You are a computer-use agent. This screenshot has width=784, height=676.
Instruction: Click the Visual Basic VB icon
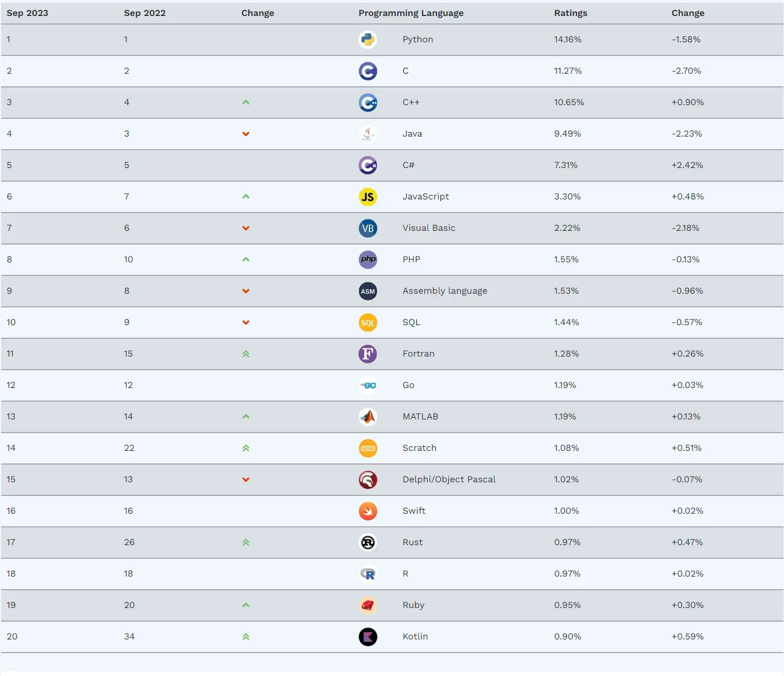click(x=368, y=228)
